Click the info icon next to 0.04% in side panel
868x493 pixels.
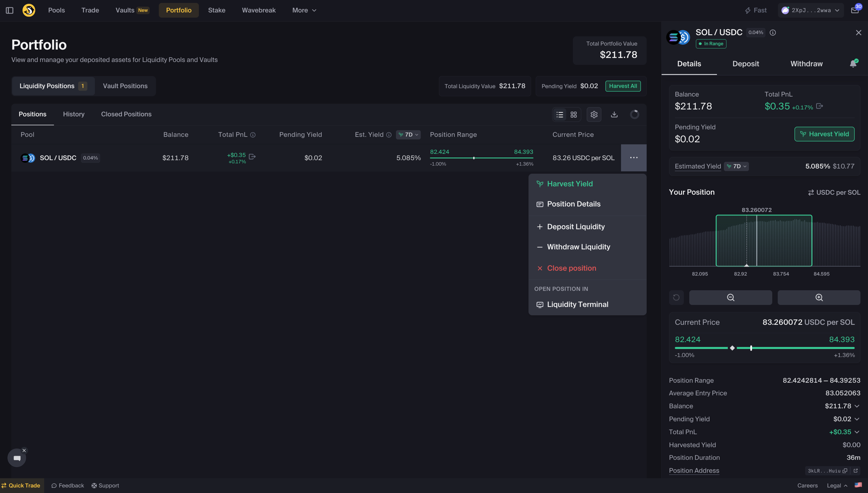point(773,33)
